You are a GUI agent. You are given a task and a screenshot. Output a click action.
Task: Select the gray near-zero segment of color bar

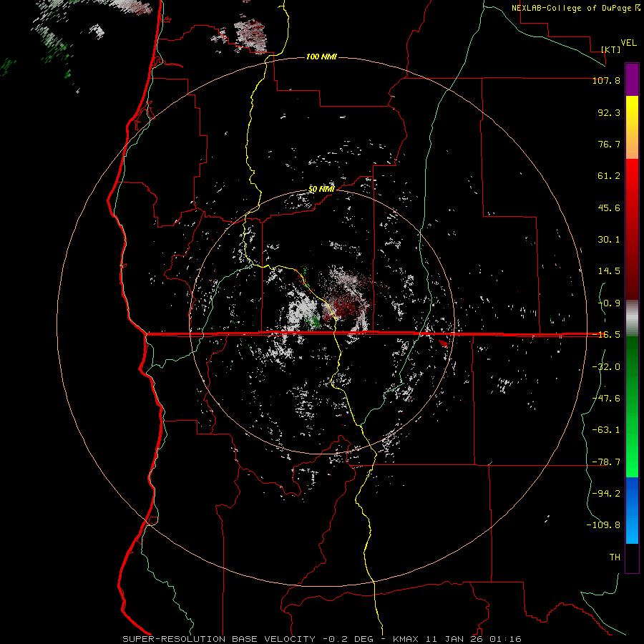point(632,318)
